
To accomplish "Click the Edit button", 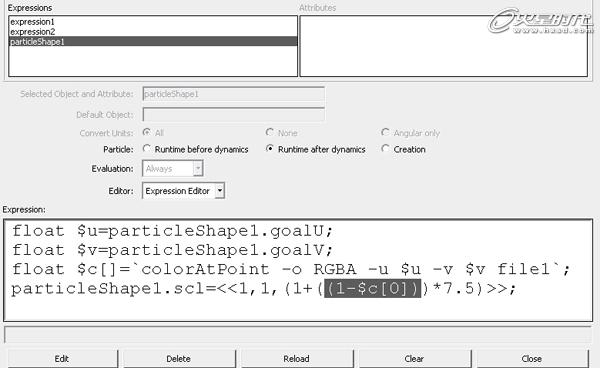I will 62,358.
